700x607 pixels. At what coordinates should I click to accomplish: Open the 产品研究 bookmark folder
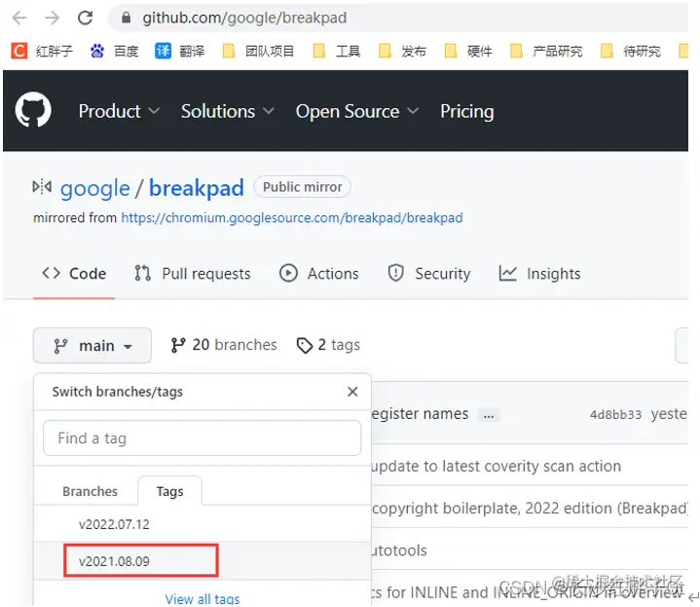click(546, 51)
